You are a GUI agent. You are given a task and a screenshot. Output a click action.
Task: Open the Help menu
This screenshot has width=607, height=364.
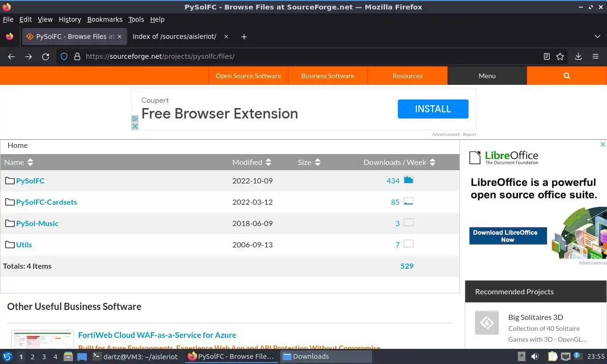pyautogui.click(x=157, y=19)
